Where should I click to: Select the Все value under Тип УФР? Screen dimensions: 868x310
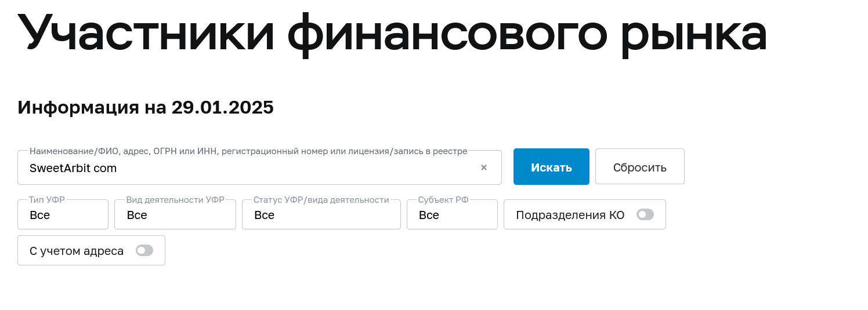40,215
